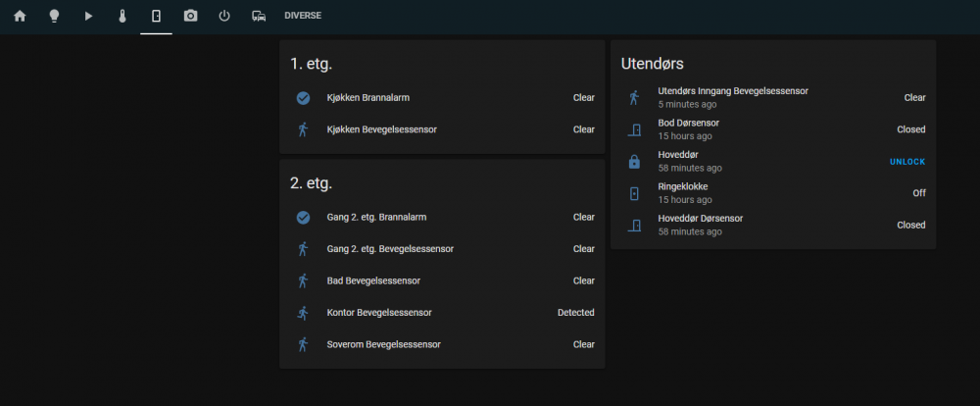980x406 pixels.
Task: Open Soverom Bevegelsessensor entry
Action: click(x=383, y=344)
